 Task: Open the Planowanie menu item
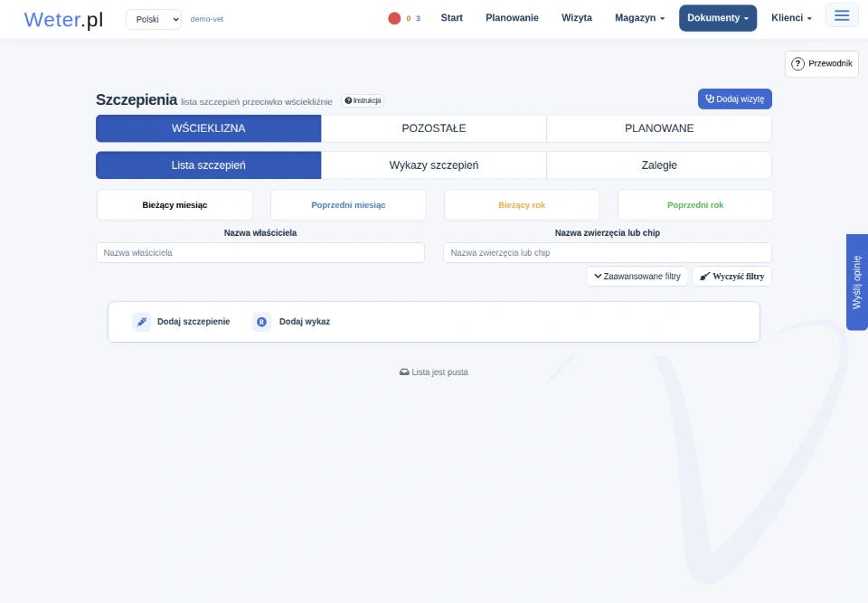click(x=512, y=18)
